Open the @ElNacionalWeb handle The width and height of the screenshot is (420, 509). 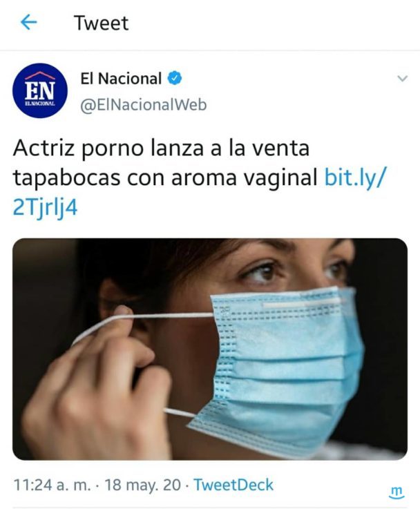[144, 105]
